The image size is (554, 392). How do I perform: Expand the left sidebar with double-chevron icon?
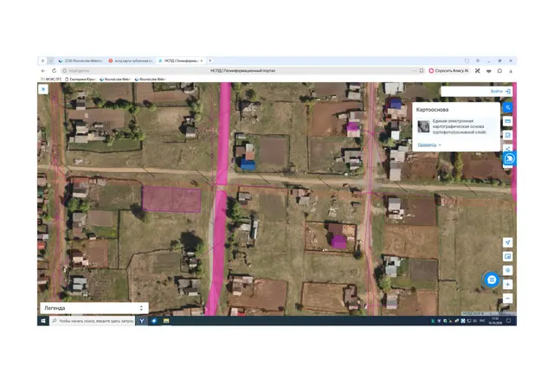pos(43,89)
